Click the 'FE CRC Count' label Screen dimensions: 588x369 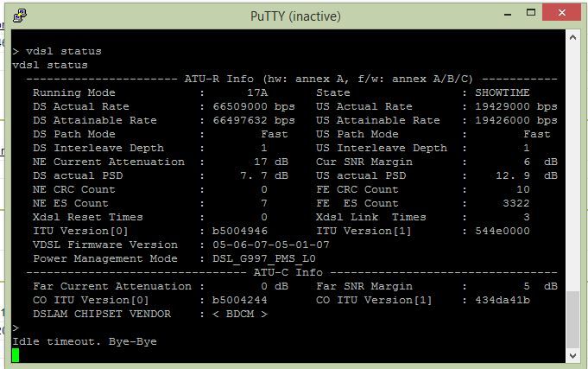(357, 189)
